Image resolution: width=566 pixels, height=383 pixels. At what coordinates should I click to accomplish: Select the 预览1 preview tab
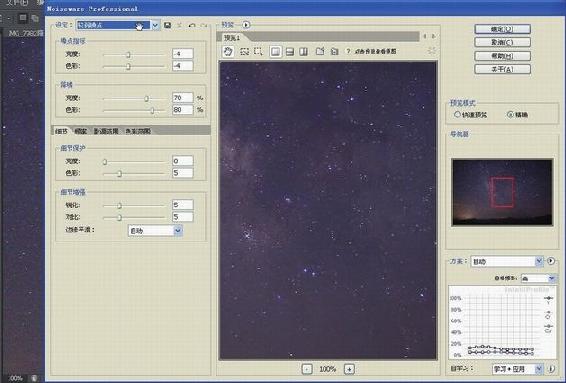232,38
